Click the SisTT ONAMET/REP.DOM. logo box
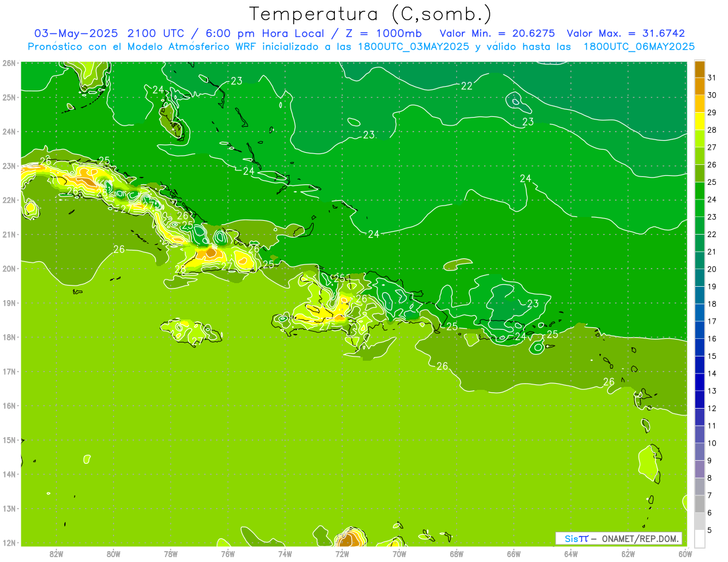This screenshot has height=562, width=728. tap(618, 538)
